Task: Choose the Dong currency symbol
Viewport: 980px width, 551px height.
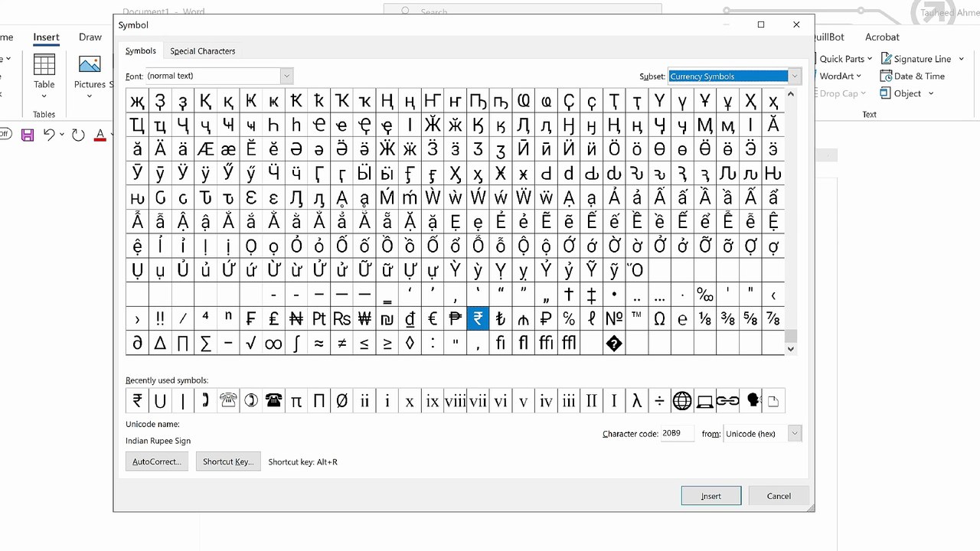Action: coord(410,319)
